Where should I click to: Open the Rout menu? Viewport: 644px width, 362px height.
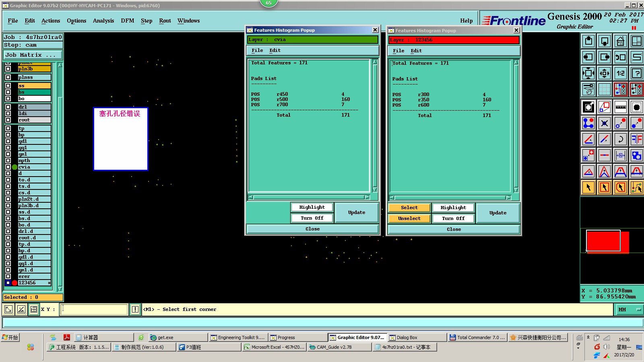165,21
